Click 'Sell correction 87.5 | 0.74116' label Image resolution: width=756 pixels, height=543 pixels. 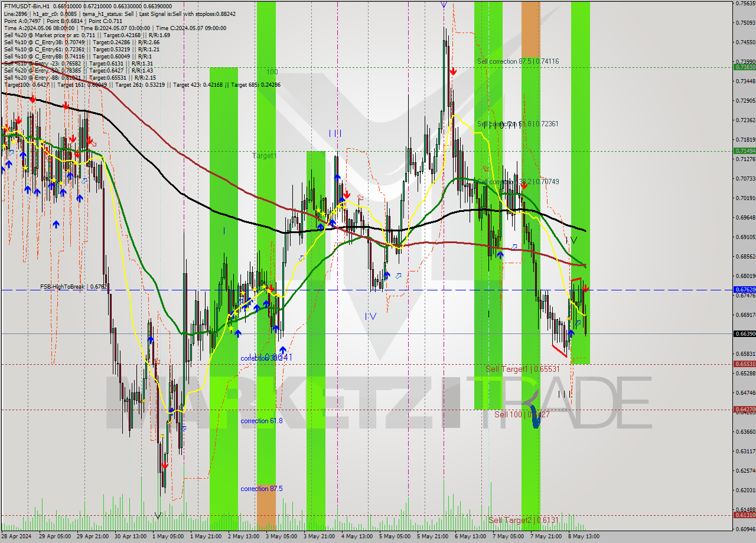518,61
